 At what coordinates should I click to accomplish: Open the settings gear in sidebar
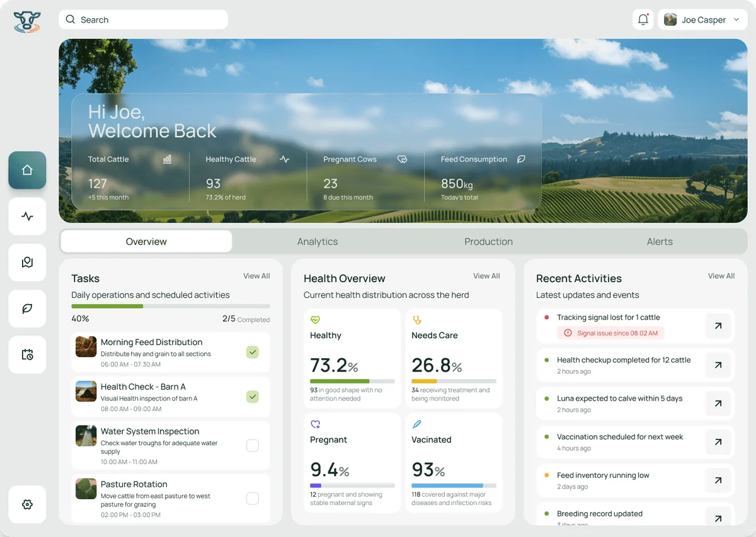(27, 504)
